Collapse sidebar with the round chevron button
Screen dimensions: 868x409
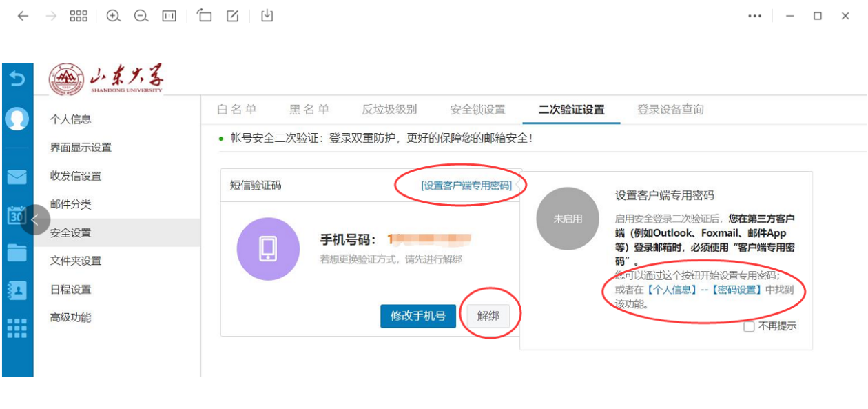(34, 220)
